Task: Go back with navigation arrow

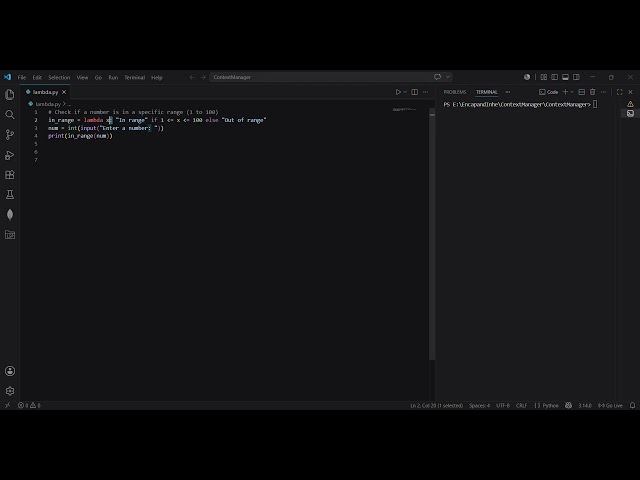Action: (192, 77)
